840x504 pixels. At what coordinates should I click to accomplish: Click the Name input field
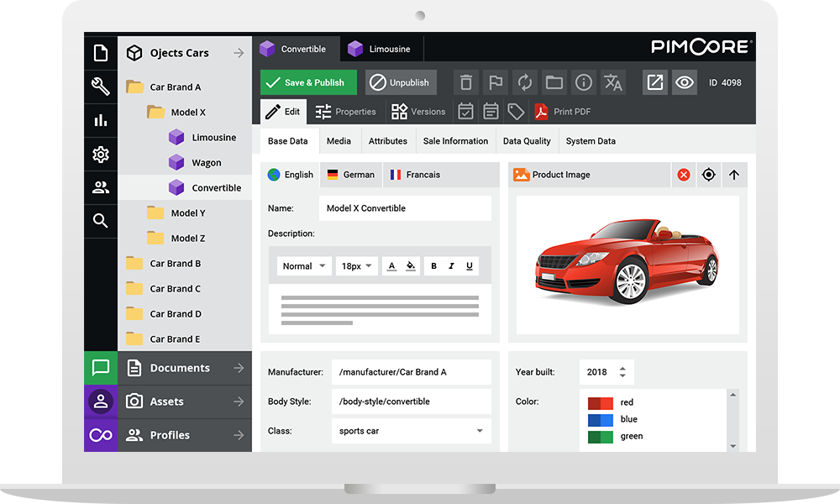(405, 208)
